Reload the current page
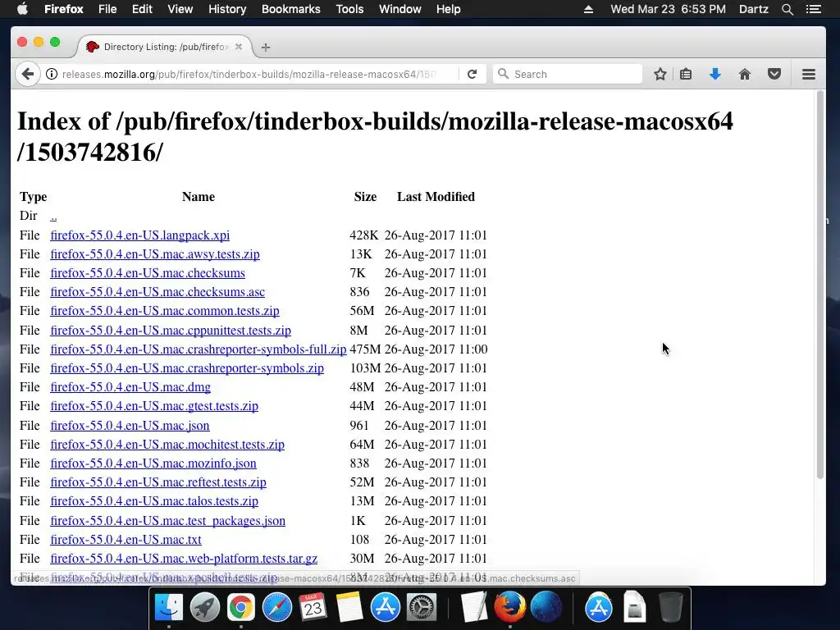 pos(472,74)
